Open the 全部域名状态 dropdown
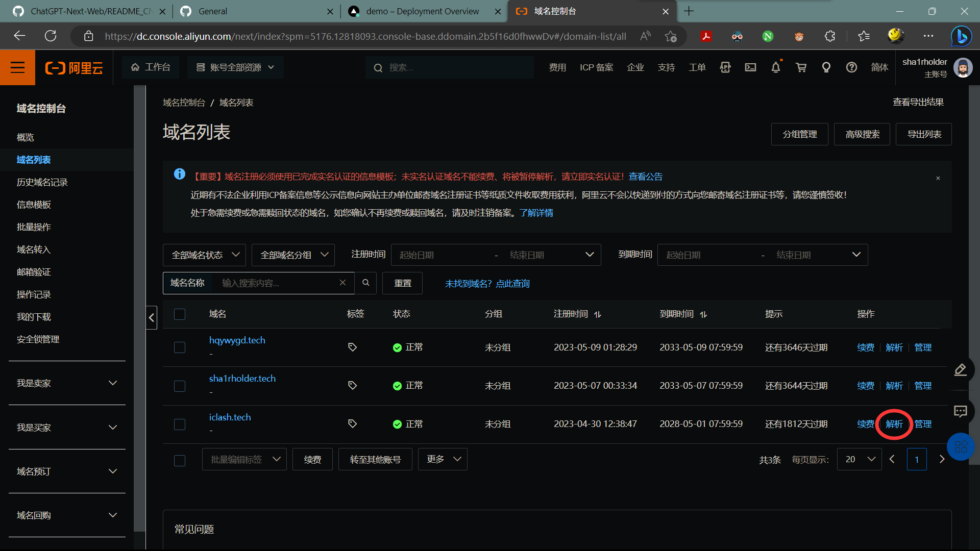Viewport: 980px width, 551px height. [204, 255]
